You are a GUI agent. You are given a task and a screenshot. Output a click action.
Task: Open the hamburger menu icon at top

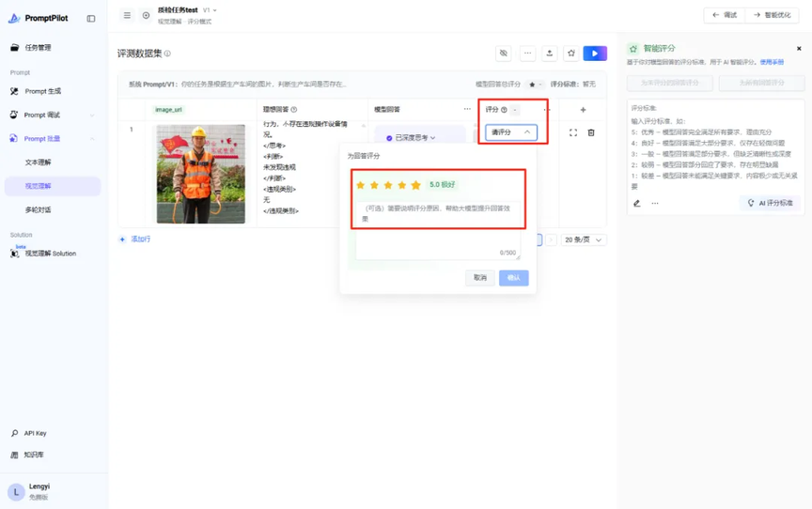[127, 16]
